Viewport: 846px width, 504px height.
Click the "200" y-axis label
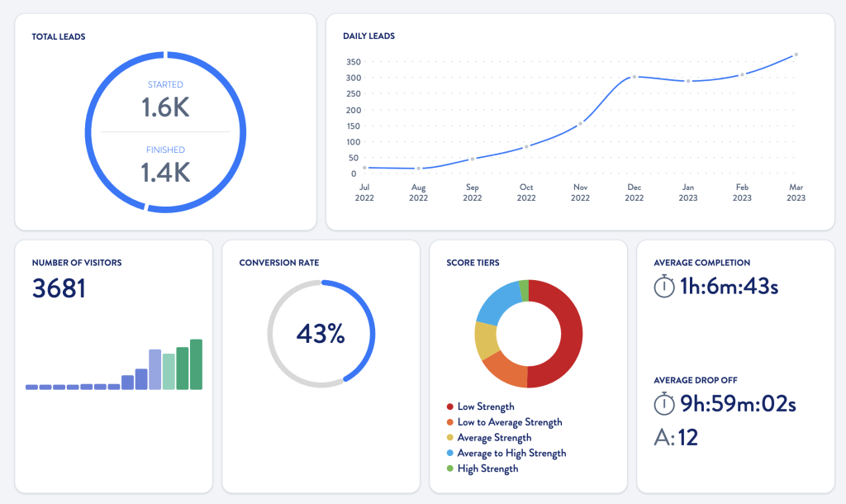[x=354, y=110]
